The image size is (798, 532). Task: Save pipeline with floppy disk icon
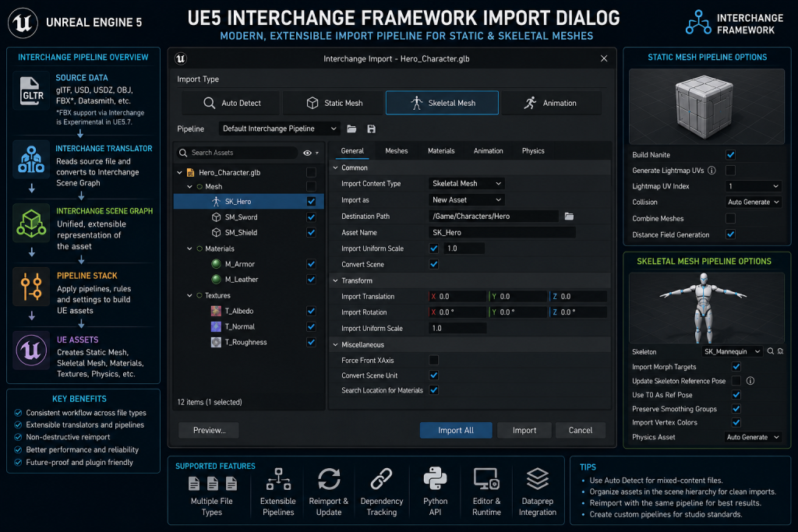pyautogui.click(x=372, y=129)
